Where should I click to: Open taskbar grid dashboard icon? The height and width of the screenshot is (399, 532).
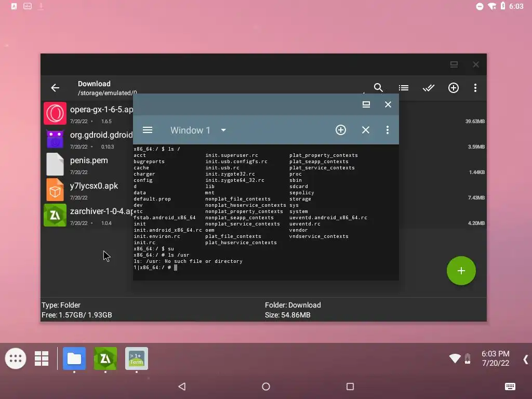tap(42, 358)
